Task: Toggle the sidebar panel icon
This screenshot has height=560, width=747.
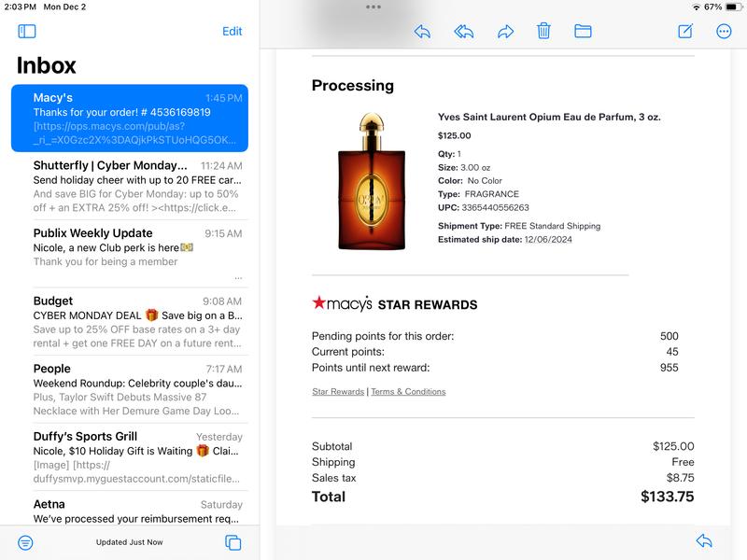Action: coord(27,32)
